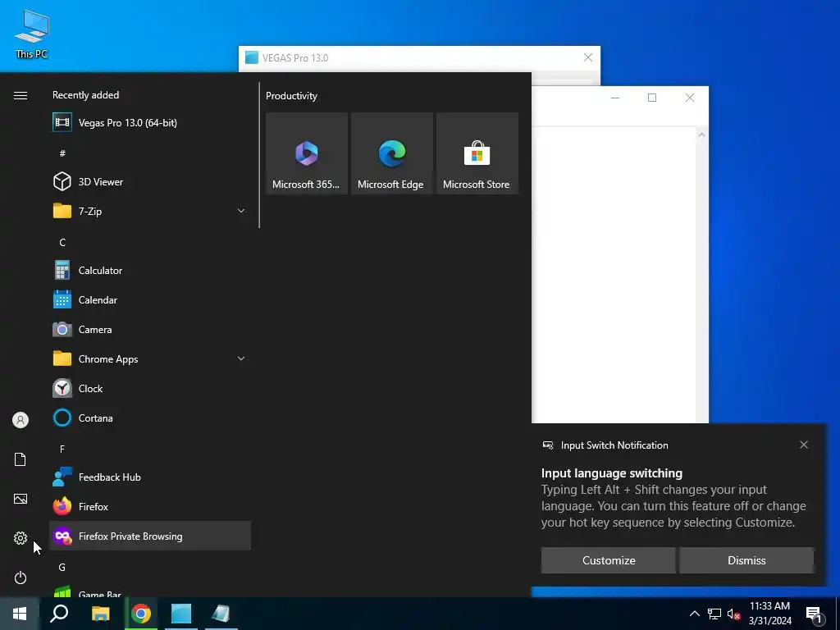Launch 3D Viewer app

149,181
